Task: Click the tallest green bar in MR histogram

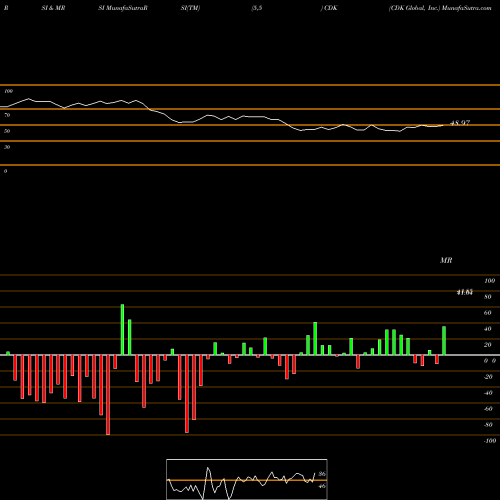Action: (122, 330)
